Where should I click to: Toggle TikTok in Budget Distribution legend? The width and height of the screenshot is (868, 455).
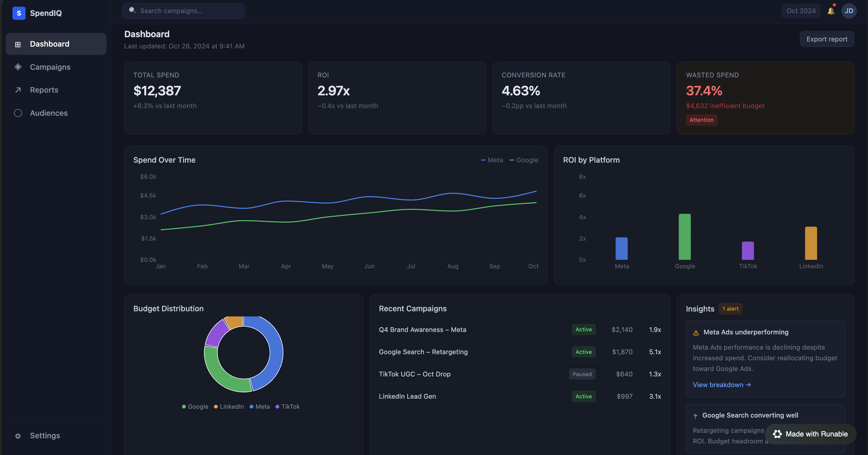[x=287, y=407]
